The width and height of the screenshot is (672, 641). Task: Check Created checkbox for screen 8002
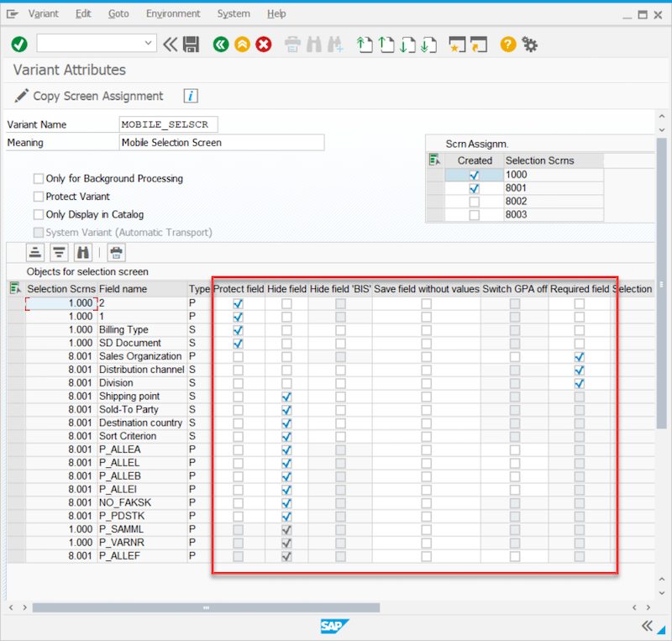(x=474, y=202)
